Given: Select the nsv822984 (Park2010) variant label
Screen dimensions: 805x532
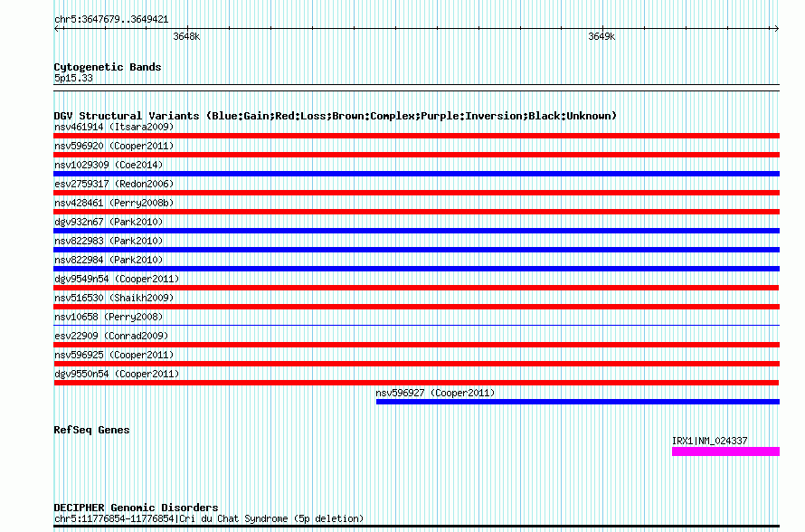Looking at the screenshot, I should tap(109, 260).
